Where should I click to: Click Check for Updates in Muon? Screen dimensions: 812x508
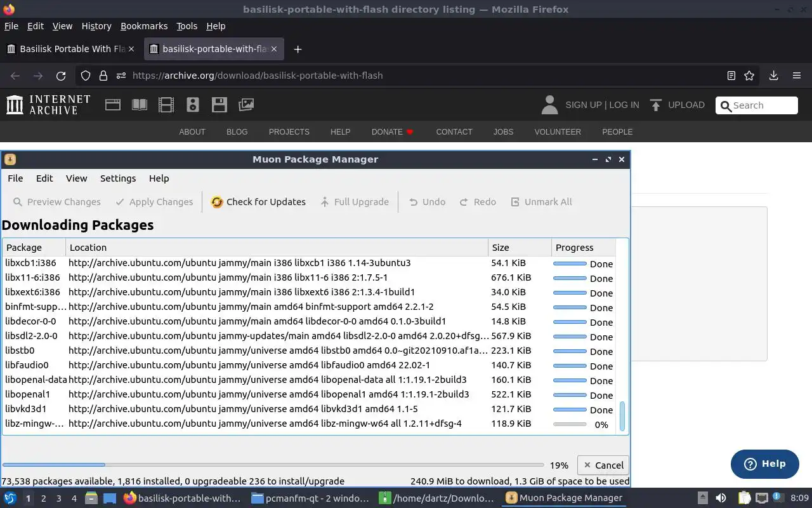click(258, 202)
